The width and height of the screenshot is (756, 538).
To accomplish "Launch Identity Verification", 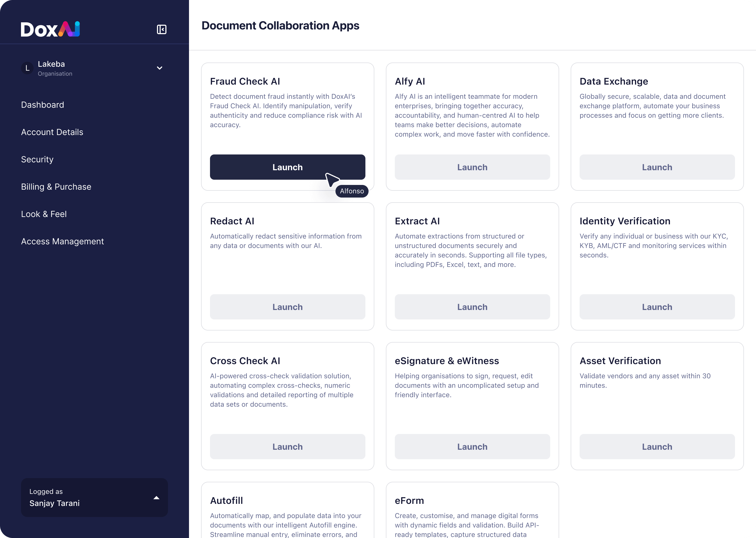I will 657,307.
